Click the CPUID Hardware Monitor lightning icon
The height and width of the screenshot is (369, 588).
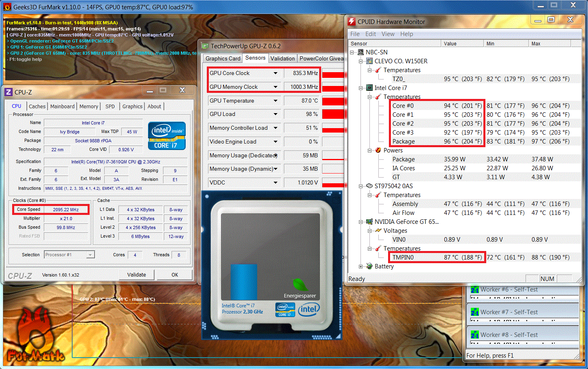coord(352,21)
